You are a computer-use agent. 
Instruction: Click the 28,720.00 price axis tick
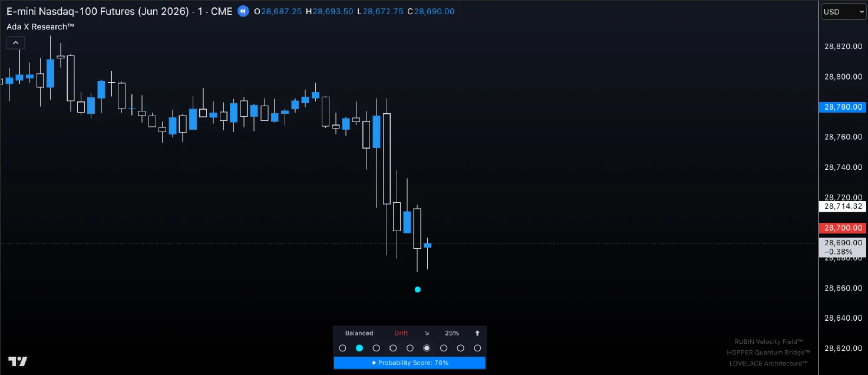(843, 197)
